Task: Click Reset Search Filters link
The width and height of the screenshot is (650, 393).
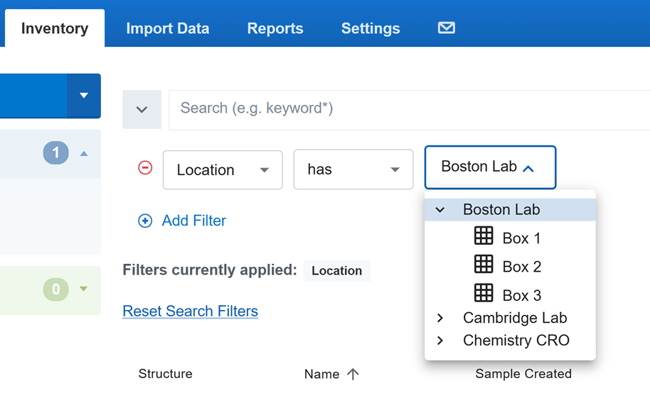Action: (190, 311)
